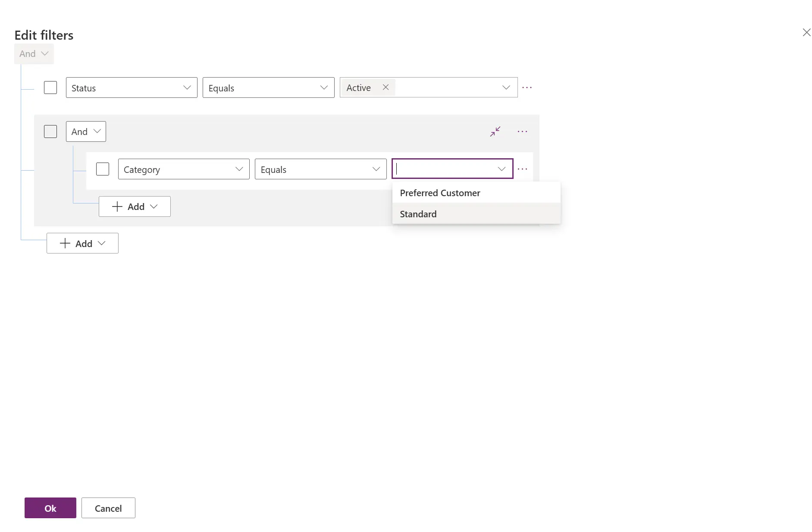This screenshot has width=812, height=532.
Task: Expand the inner Add button chevron
Action: point(154,206)
